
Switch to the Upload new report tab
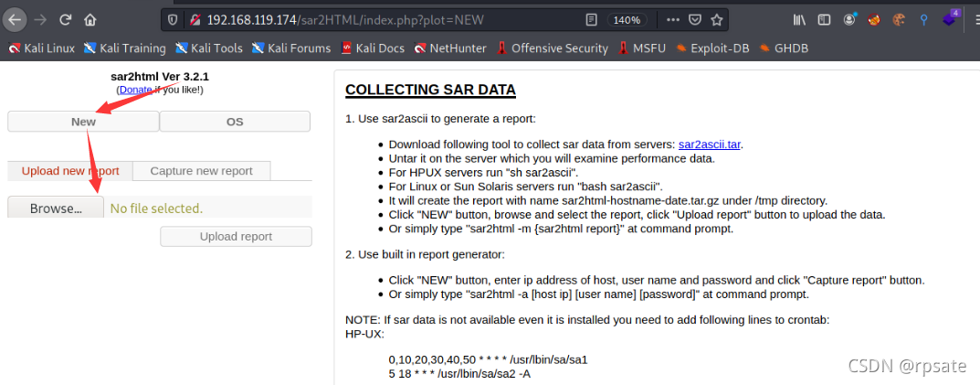70,171
